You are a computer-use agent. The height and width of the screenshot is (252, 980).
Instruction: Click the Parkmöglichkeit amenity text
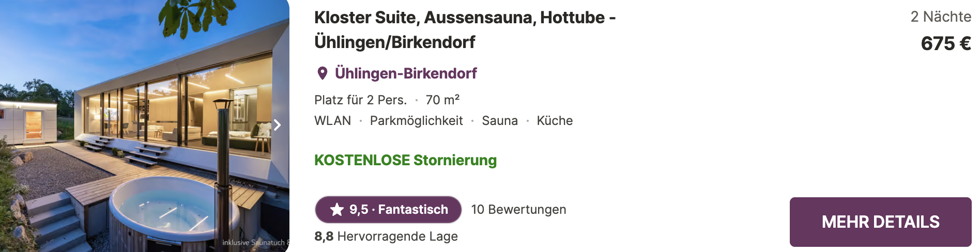416,121
